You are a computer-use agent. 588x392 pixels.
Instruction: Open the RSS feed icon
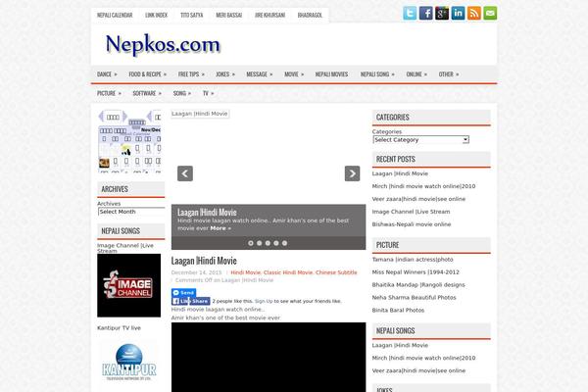[x=474, y=13]
